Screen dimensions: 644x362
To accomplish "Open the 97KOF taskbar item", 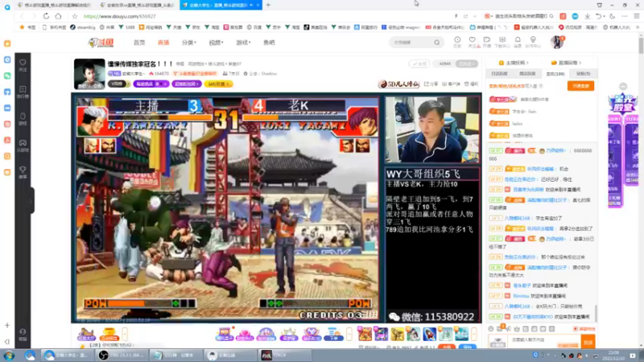I will pyautogui.click(x=284, y=356).
